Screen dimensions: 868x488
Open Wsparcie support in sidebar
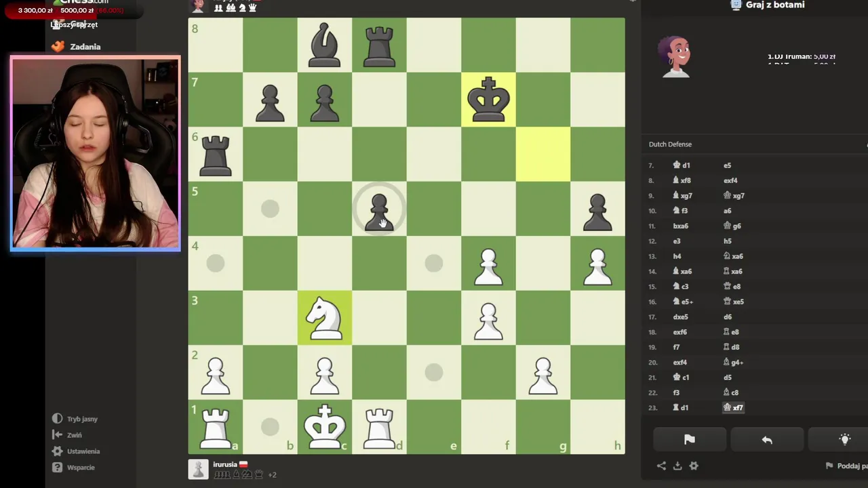[x=73, y=468]
